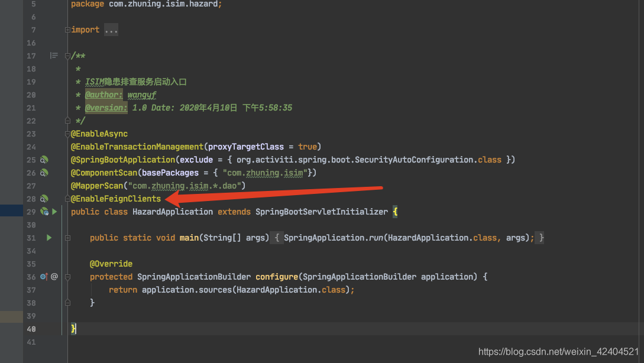
Task: Click the @ComponentScan annotation
Action: 104,173
